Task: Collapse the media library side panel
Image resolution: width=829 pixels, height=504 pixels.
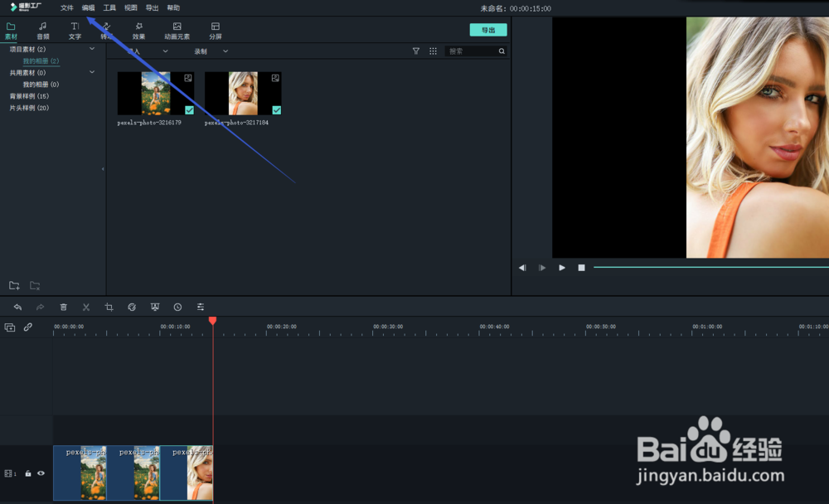Action: click(103, 169)
